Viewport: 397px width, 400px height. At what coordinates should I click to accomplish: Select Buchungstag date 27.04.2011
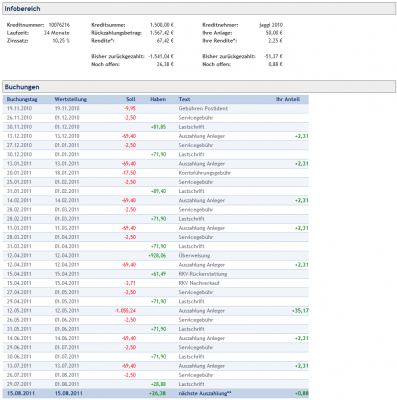tap(19, 292)
